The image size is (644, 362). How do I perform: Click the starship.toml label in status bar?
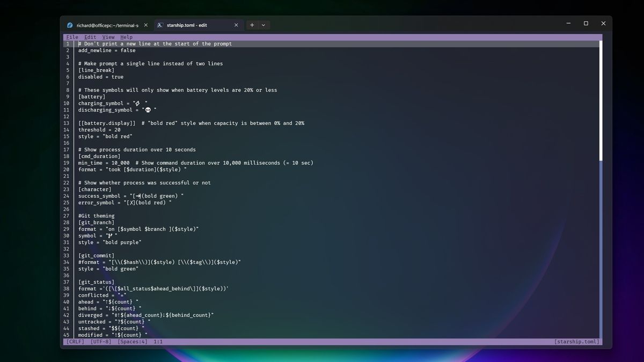[578, 341]
